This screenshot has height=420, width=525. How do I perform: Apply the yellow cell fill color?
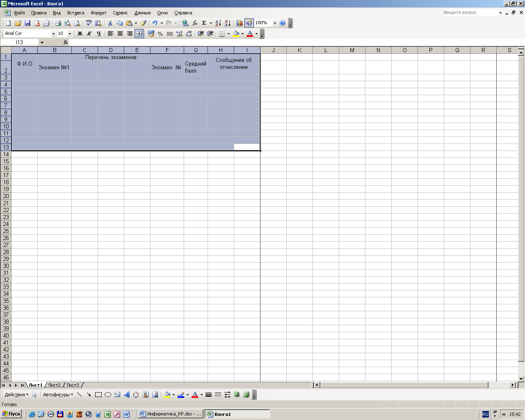(236, 34)
